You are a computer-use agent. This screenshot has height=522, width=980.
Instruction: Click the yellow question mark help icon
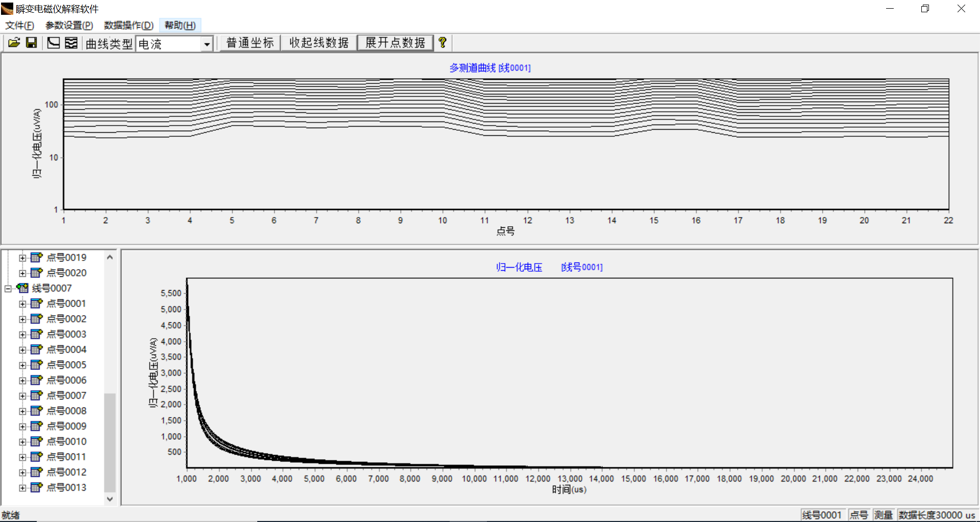[x=443, y=43]
